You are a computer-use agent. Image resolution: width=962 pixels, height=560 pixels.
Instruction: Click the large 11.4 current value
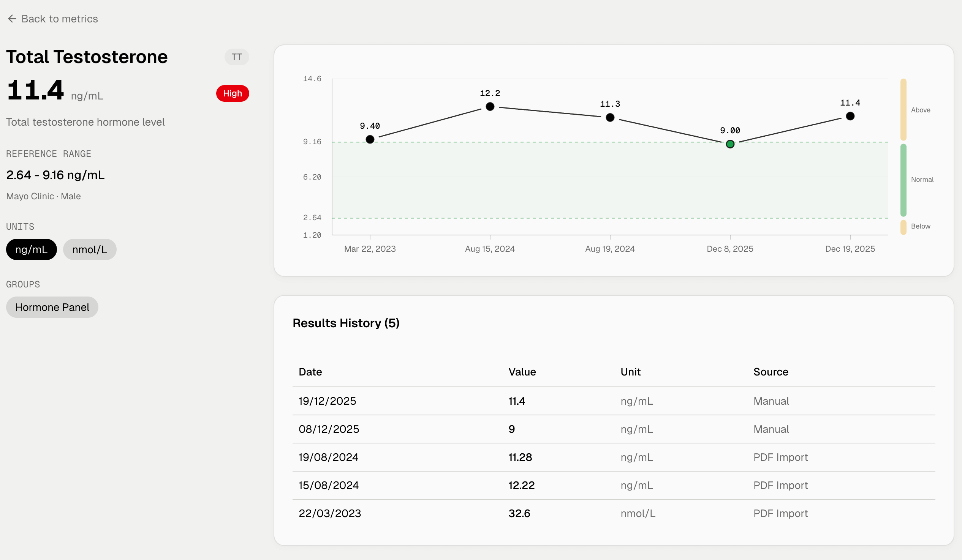(35, 90)
